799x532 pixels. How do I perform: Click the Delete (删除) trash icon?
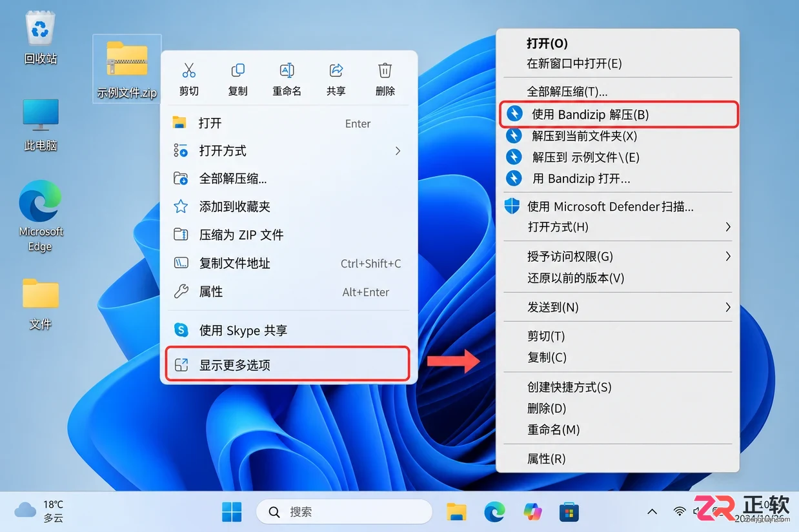[385, 70]
